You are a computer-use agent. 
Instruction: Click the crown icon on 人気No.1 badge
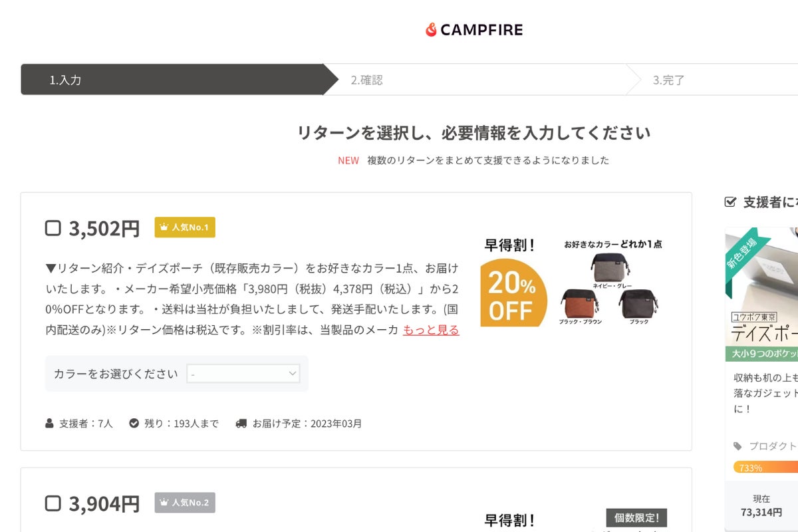[164, 227]
